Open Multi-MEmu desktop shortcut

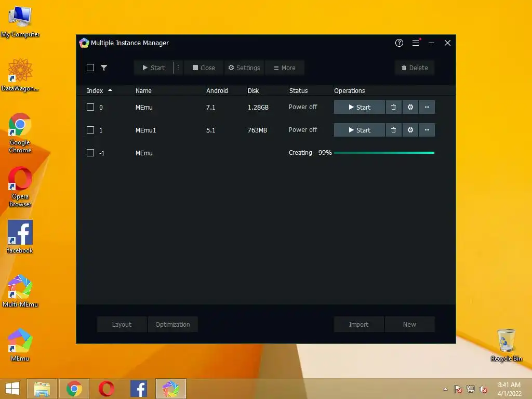tap(20, 291)
